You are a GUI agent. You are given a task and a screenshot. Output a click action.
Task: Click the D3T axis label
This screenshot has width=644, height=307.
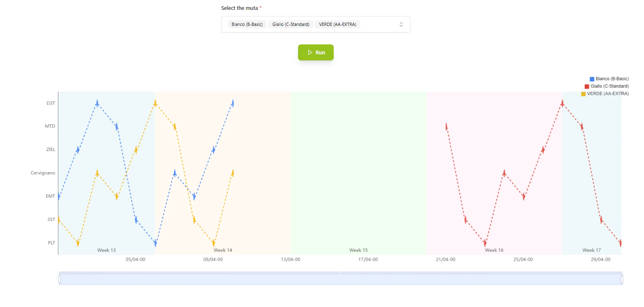[51, 103]
